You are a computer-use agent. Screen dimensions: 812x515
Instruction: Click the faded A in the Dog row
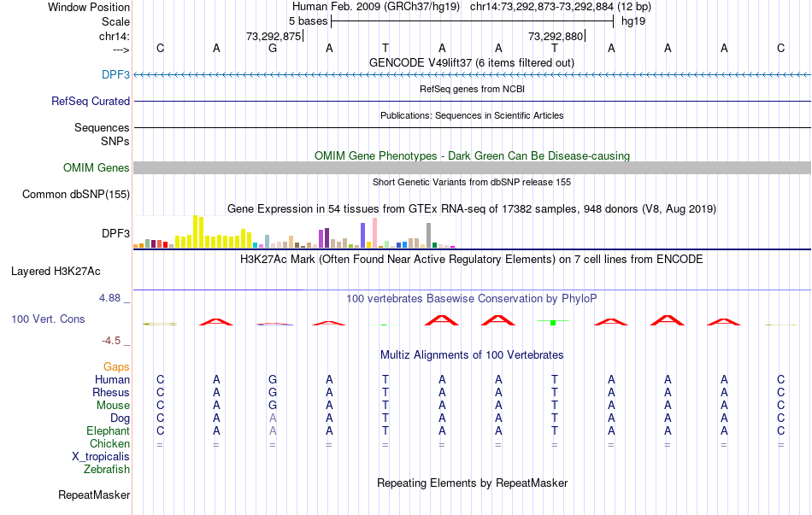pyautogui.click(x=273, y=418)
